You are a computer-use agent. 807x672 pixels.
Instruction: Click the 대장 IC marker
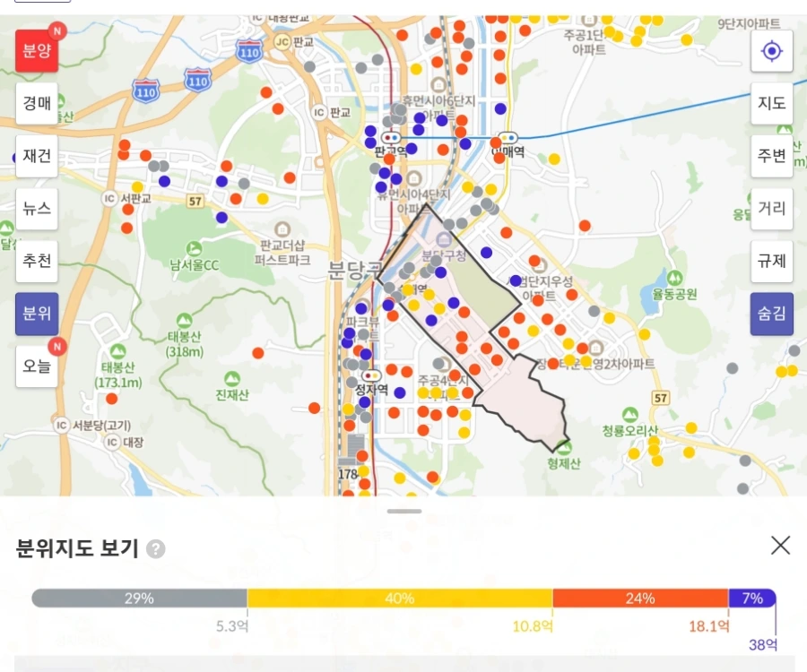[112, 442]
